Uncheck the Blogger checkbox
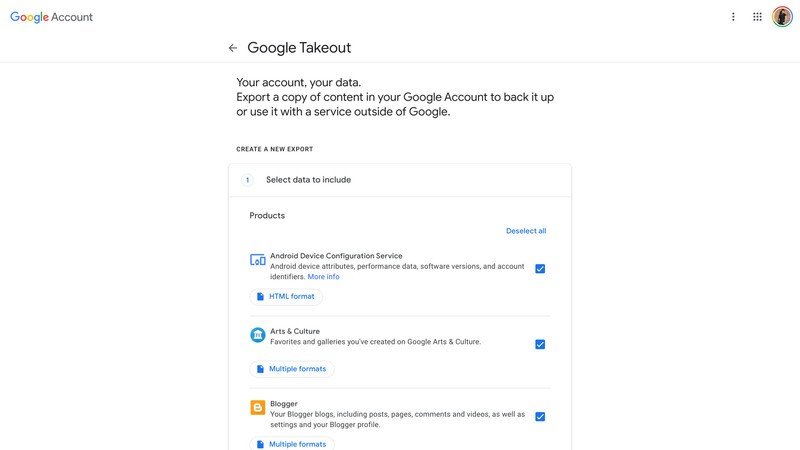Screen dimensions: 800x450 point(540,417)
